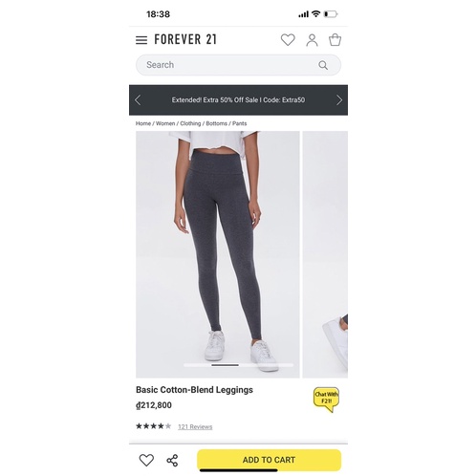This screenshot has height=476, width=476.
Task: Favorite the leggings with bottom heart
Action: pos(146,460)
